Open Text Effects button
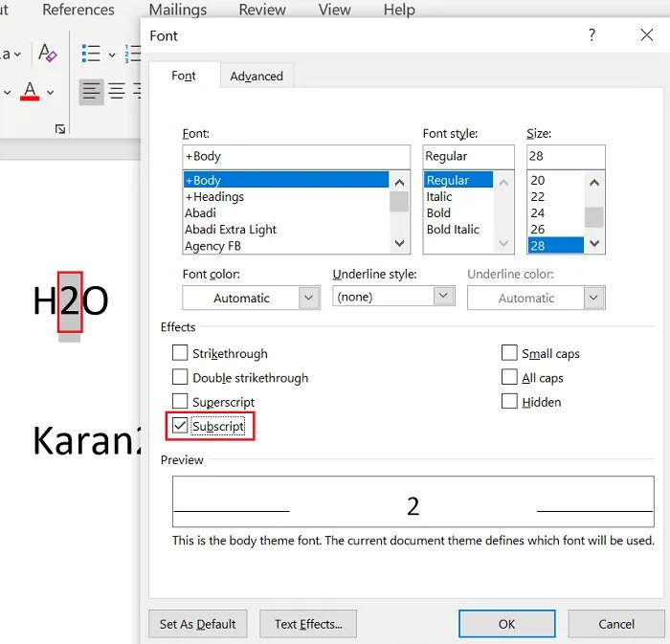Screen dimensions: 670x644 (308, 624)
